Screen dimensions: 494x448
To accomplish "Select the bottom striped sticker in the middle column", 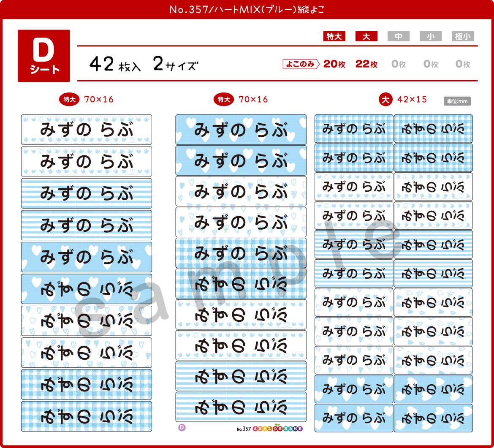I will [x=241, y=407].
